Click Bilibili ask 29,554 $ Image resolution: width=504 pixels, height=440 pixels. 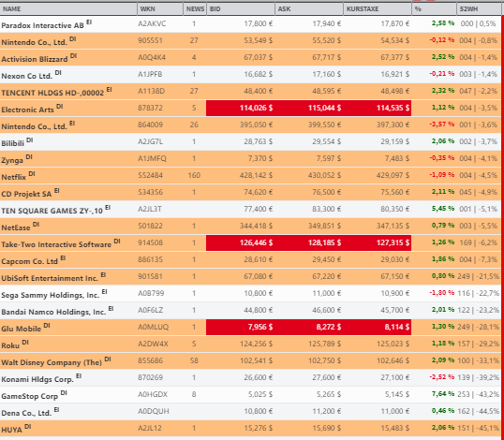tap(327, 141)
